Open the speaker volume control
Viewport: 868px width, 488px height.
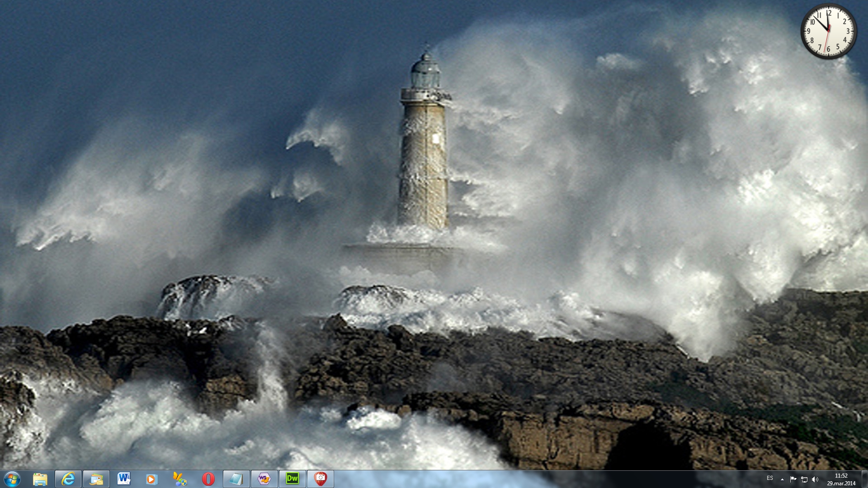point(815,479)
